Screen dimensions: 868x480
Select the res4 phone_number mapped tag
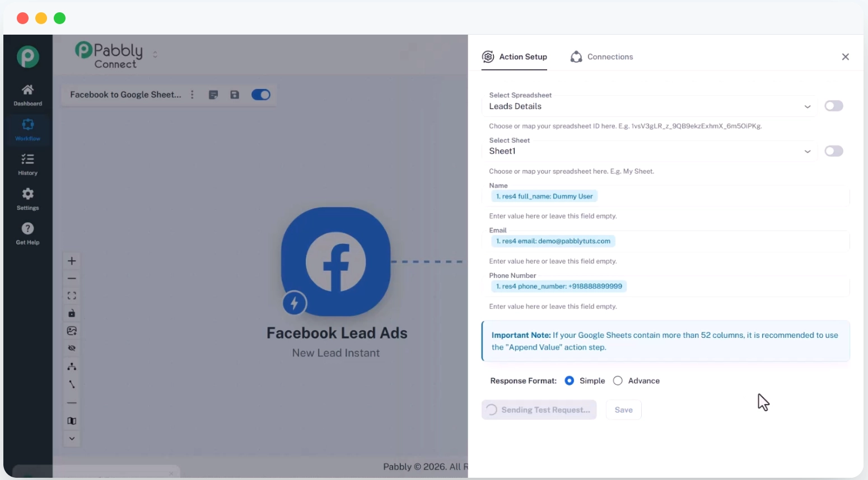click(559, 286)
